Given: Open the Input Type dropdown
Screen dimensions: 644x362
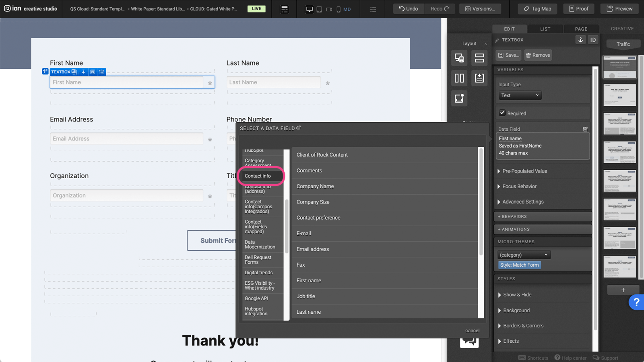Looking at the screenshot, I should [520, 95].
